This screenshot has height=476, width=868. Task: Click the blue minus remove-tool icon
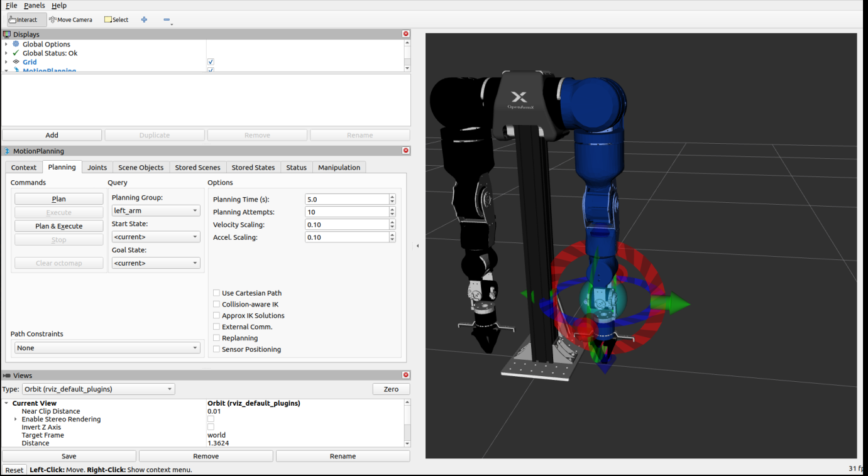[x=167, y=19]
